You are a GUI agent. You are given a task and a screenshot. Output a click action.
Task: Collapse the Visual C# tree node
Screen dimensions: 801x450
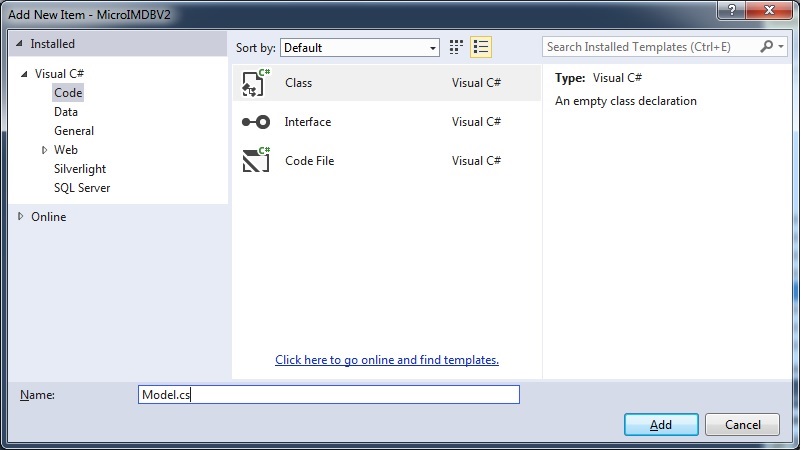click(24, 74)
